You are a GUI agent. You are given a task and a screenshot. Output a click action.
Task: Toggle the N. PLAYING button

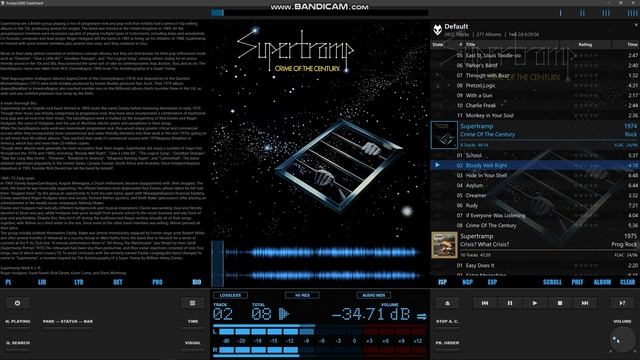click(x=18, y=322)
